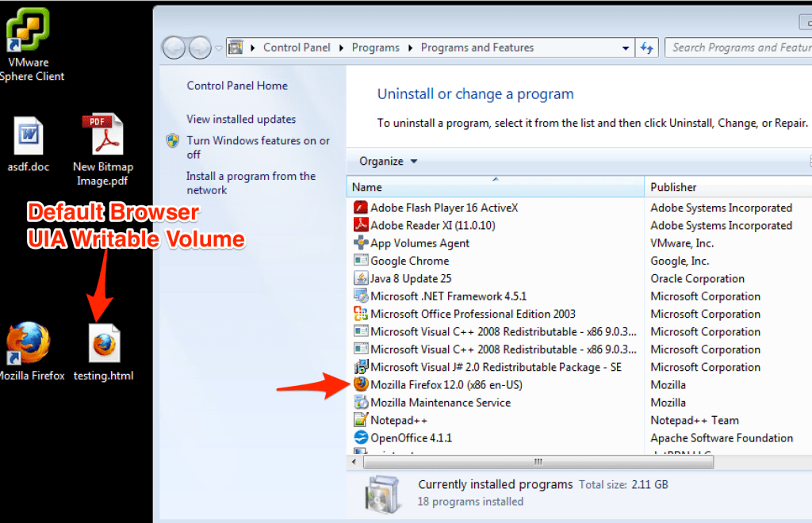Click the horizontal scrollbar of program list
The height and width of the screenshot is (523, 812).
point(538,461)
